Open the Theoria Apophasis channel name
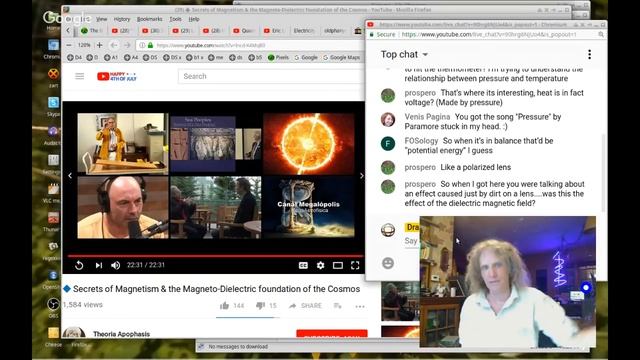640x360 pixels. coord(121,334)
